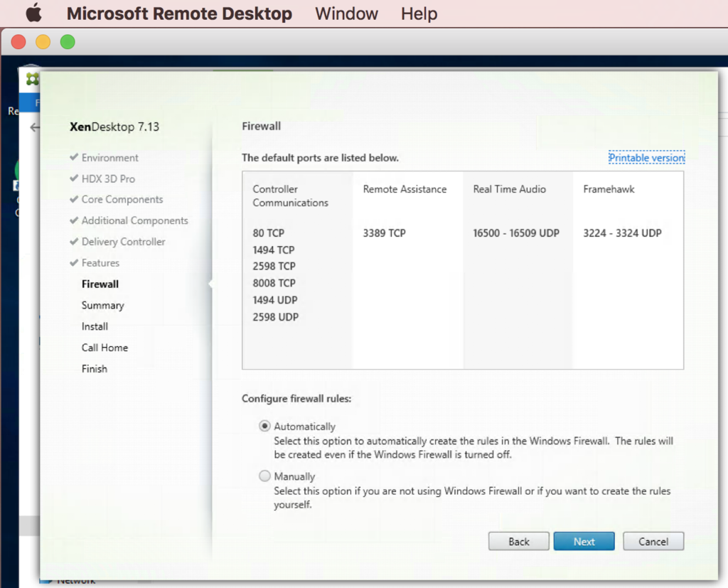Click the 3224 - 3324 UDP entry

click(622, 233)
